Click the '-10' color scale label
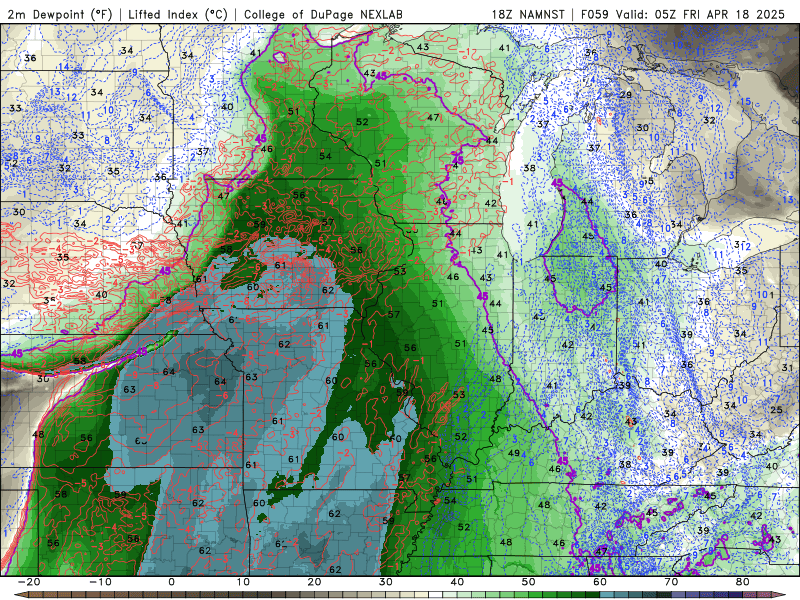Screen dimensions: 800x600 100,582
